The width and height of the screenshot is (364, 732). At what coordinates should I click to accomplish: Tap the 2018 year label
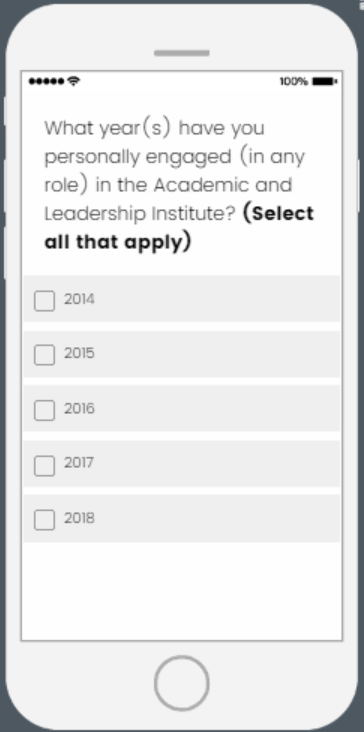[79, 518]
